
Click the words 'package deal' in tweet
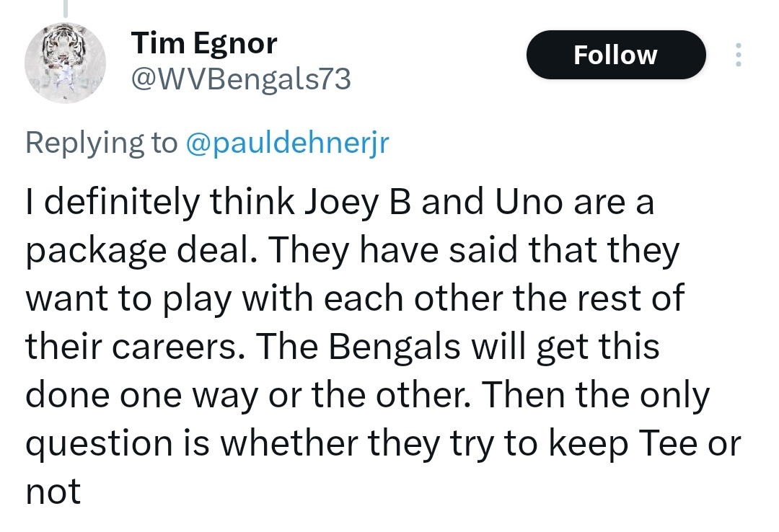(x=141, y=250)
